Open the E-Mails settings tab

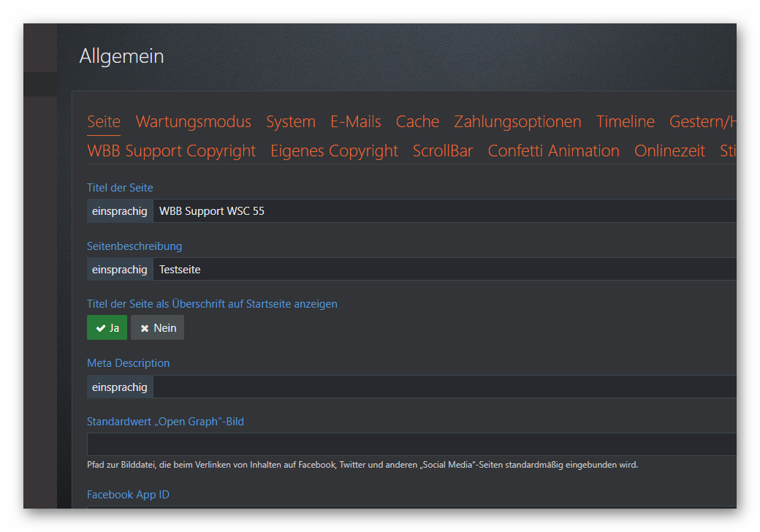pos(355,122)
